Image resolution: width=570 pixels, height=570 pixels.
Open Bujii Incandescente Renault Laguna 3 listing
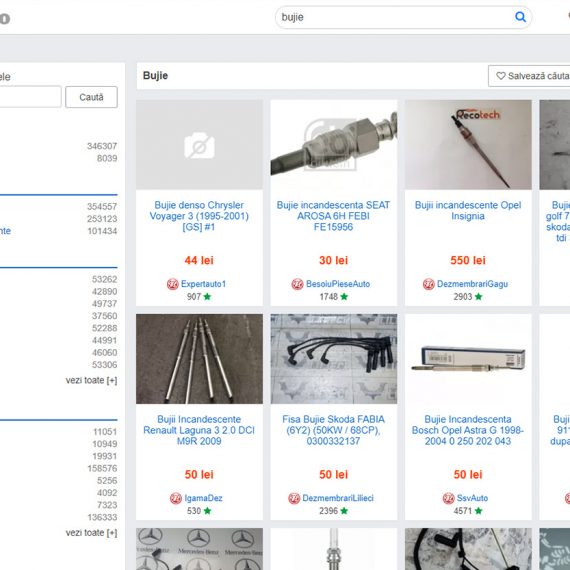click(x=199, y=430)
